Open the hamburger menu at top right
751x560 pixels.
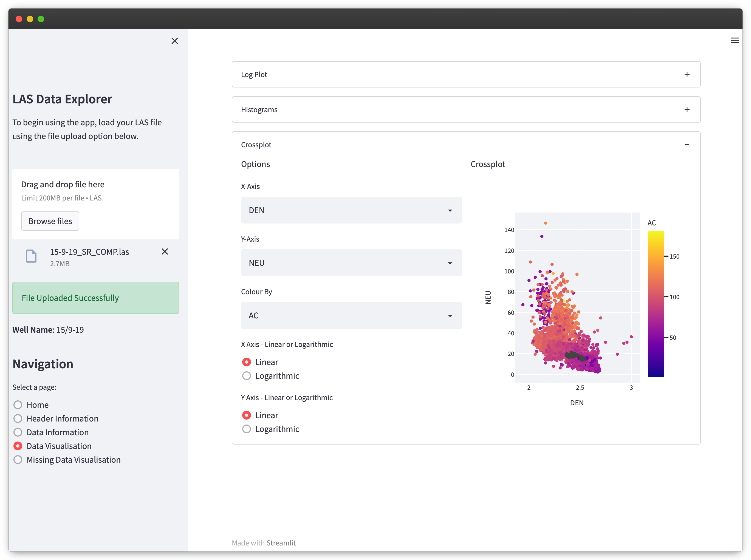(x=734, y=40)
